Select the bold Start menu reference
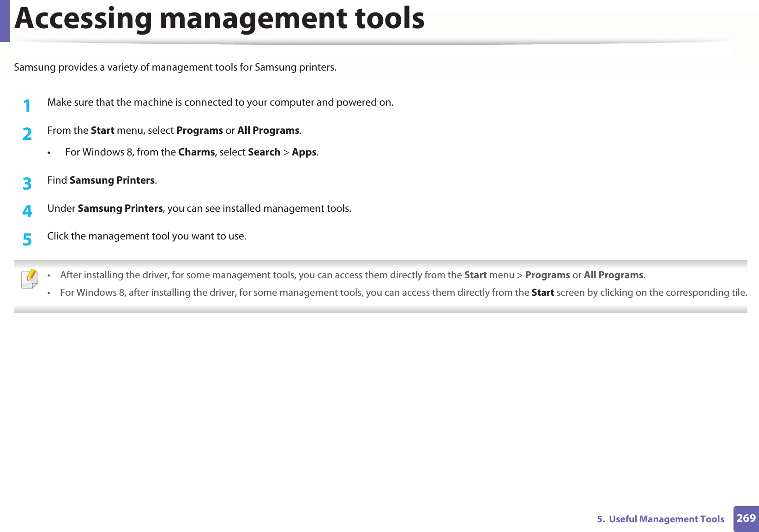The image size is (759, 532). click(102, 130)
